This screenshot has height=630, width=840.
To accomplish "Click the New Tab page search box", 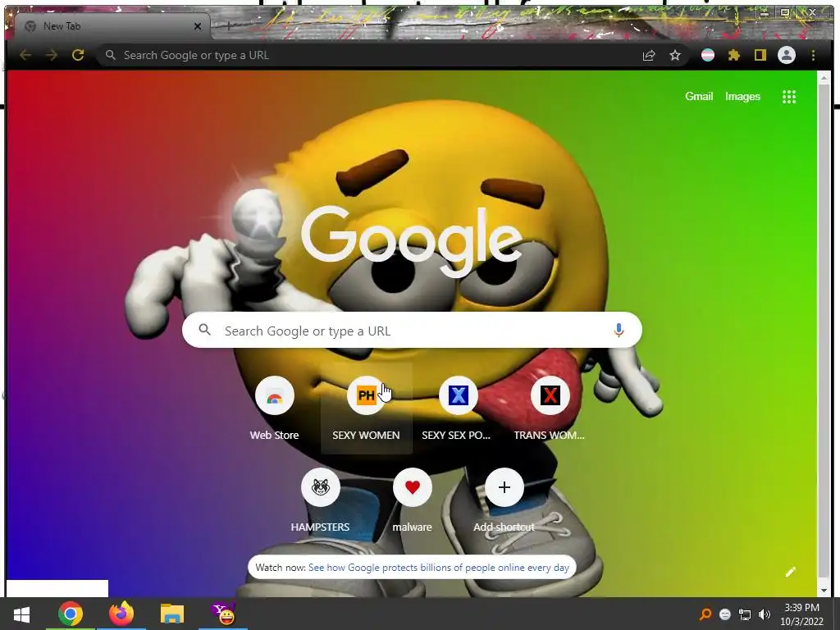I will pos(412,330).
